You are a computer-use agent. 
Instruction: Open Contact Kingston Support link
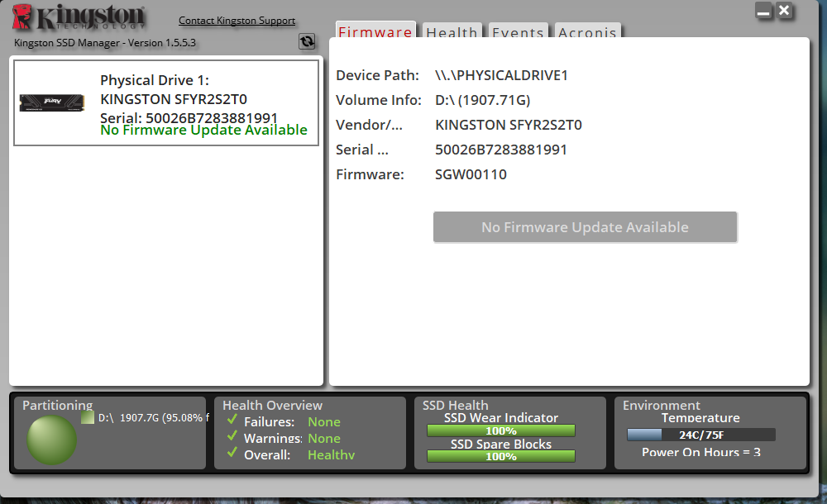click(237, 21)
